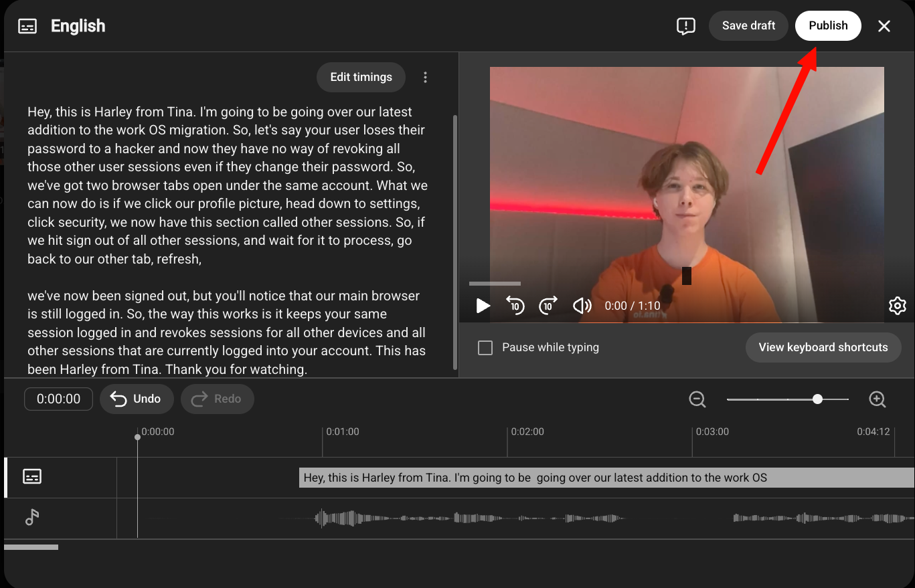Play the video preview

[x=483, y=306]
